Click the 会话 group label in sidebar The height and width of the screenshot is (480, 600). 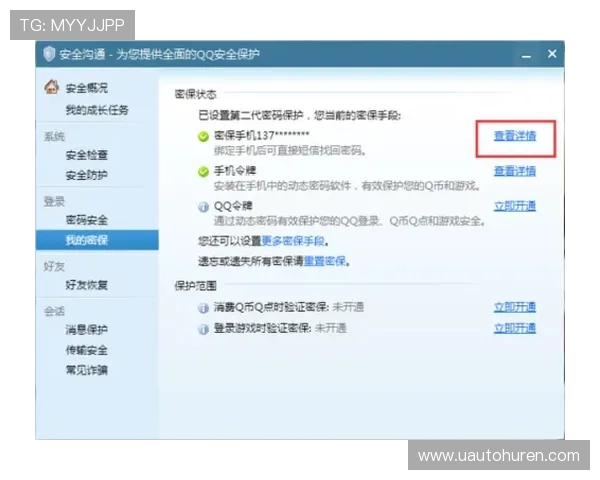[x=54, y=311]
